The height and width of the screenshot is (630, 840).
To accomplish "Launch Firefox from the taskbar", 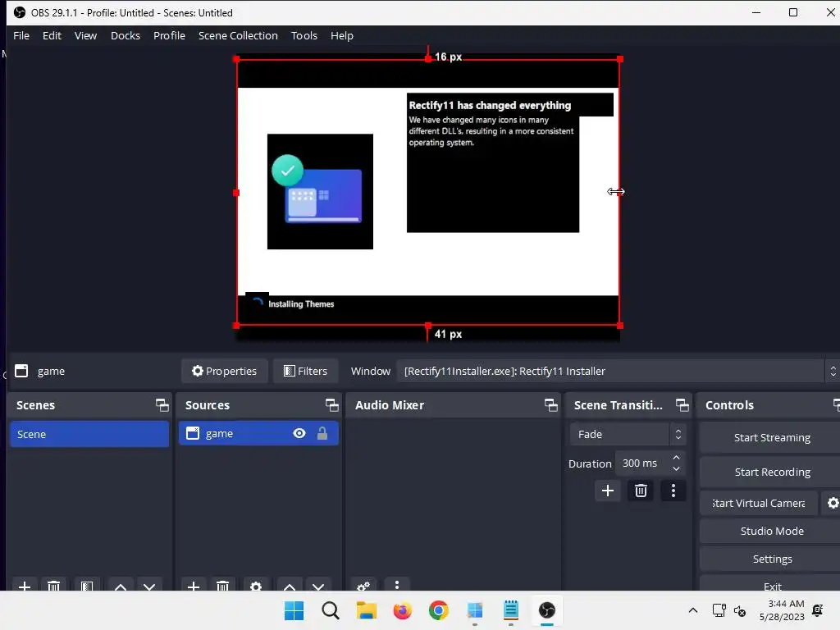I will (402, 610).
